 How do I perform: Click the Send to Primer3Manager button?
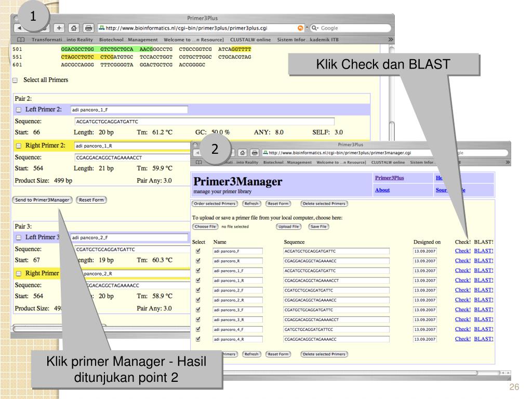(x=42, y=199)
